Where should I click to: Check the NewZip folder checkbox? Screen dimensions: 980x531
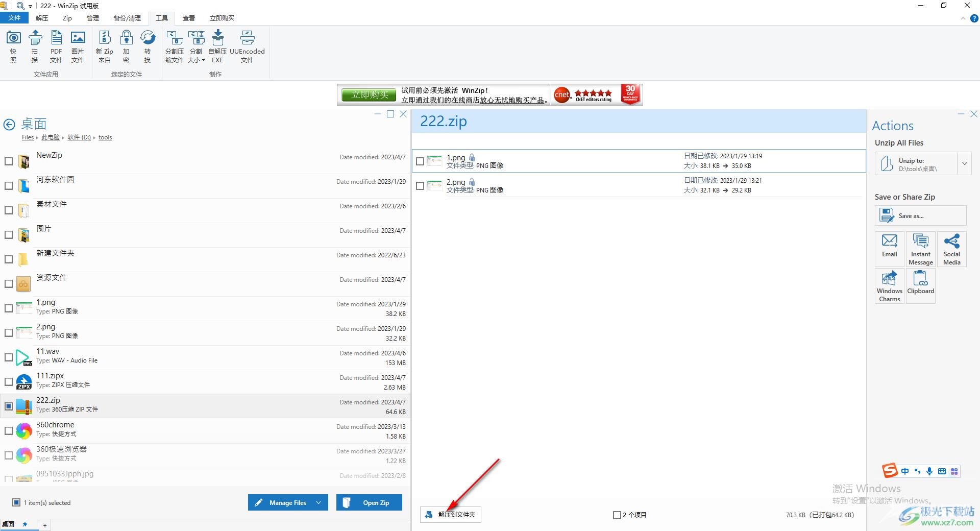click(9, 161)
